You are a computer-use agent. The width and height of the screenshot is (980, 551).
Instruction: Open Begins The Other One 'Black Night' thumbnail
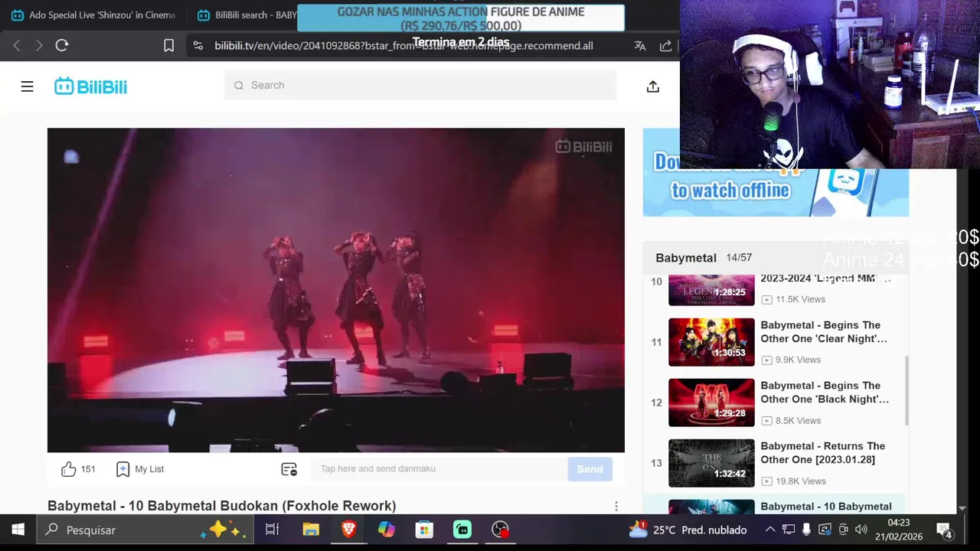point(711,403)
